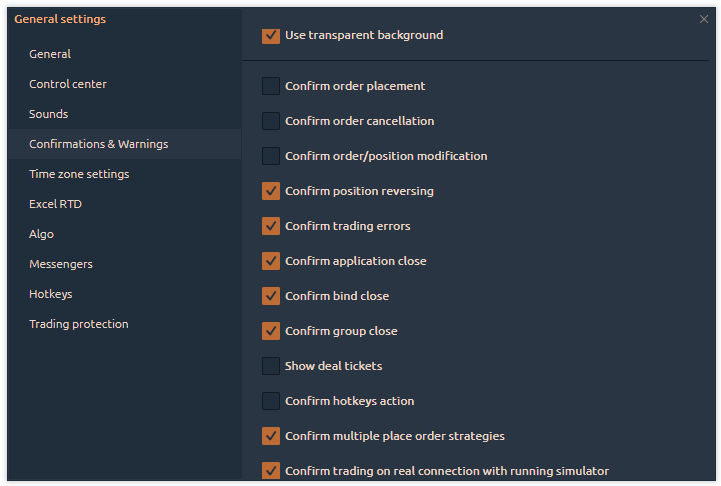This screenshot has width=721, height=486.
Task: Select Excel RTD settings
Action: pyautogui.click(x=56, y=204)
